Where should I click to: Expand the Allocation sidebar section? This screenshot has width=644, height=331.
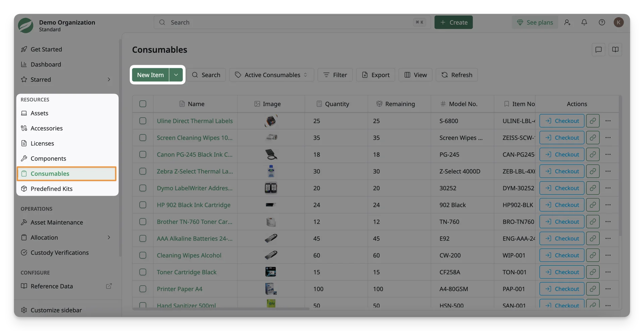[x=109, y=238]
